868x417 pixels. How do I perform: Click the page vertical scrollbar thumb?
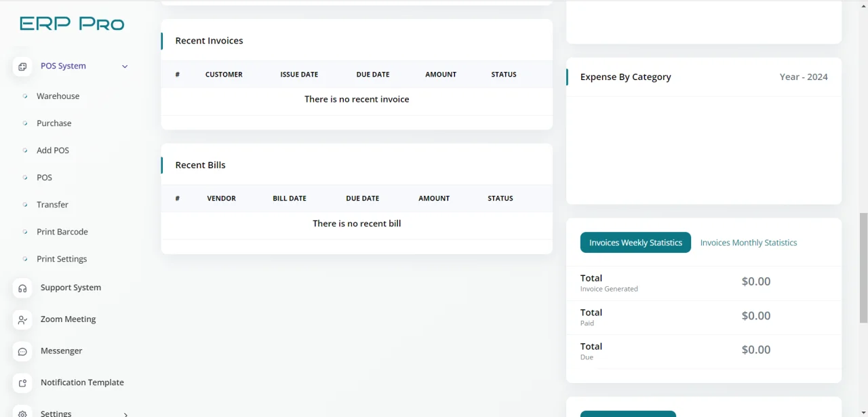(x=863, y=268)
